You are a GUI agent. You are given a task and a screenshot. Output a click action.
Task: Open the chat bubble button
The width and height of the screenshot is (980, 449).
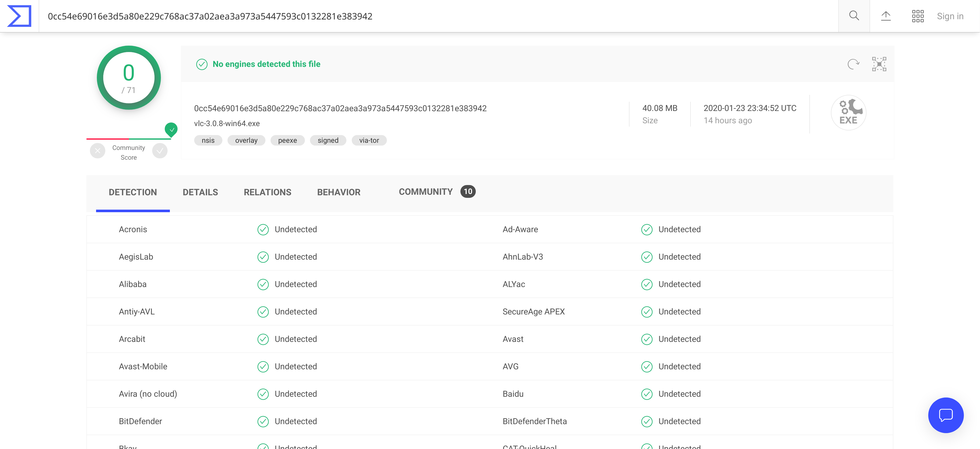pos(946,415)
